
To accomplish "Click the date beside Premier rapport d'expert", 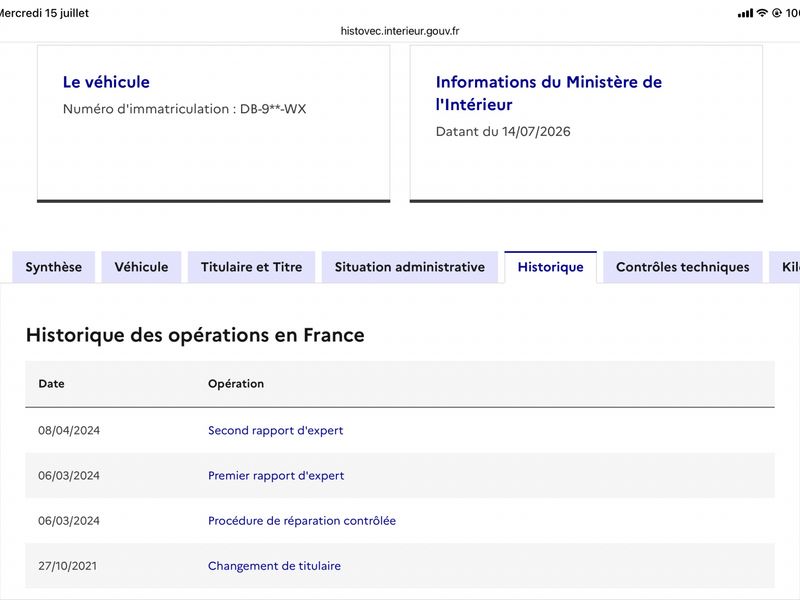I will (x=69, y=476).
